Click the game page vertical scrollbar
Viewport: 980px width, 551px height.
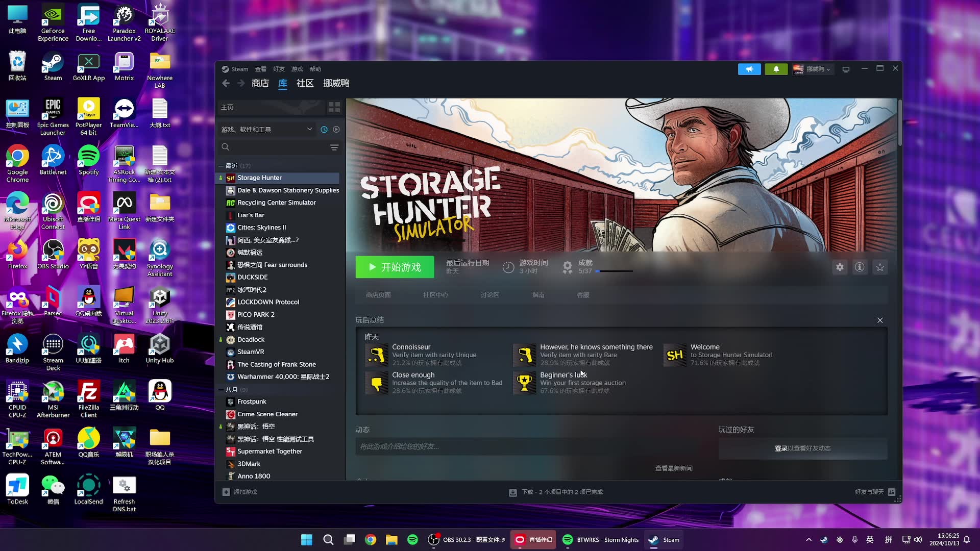[x=899, y=122]
